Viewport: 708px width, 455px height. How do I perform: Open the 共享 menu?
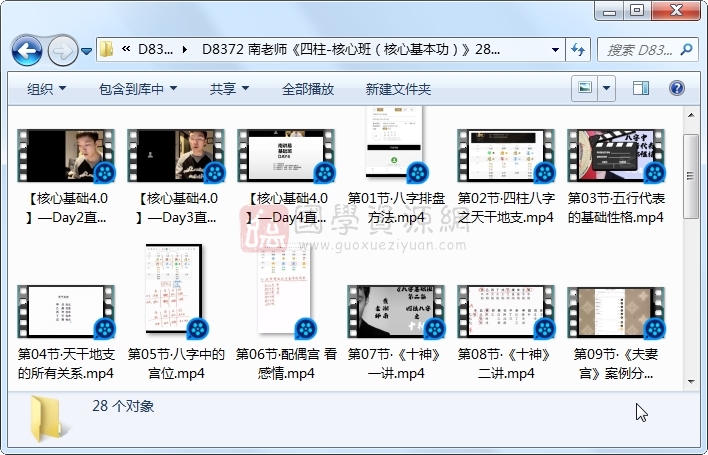pyautogui.click(x=229, y=89)
